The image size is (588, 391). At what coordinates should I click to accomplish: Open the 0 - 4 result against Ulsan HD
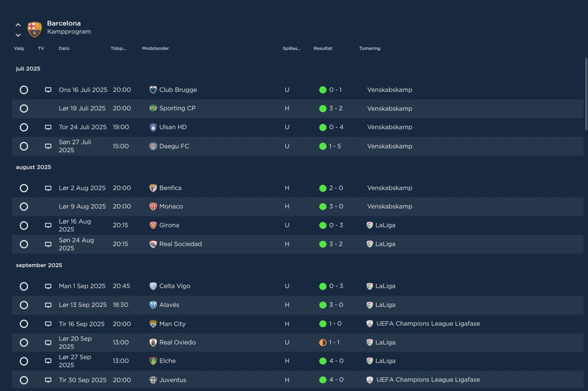[x=336, y=127]
